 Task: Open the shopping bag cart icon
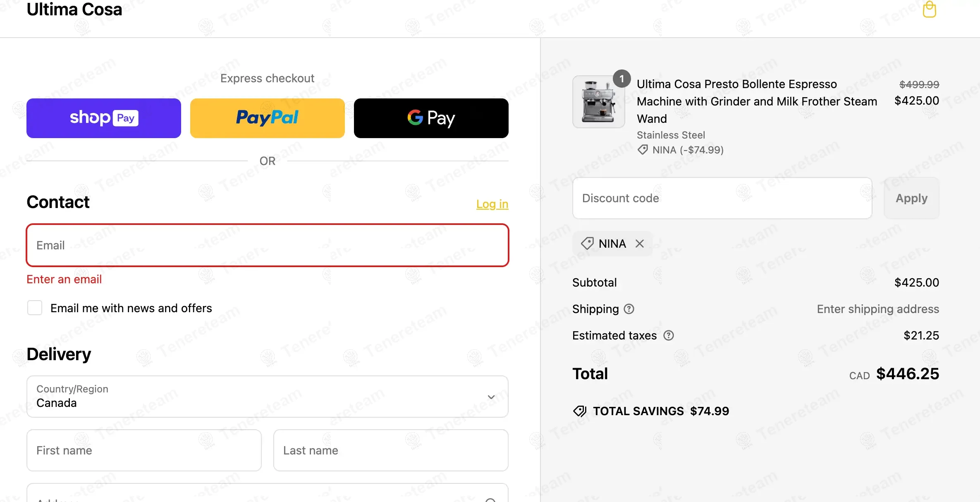(929, 10)
